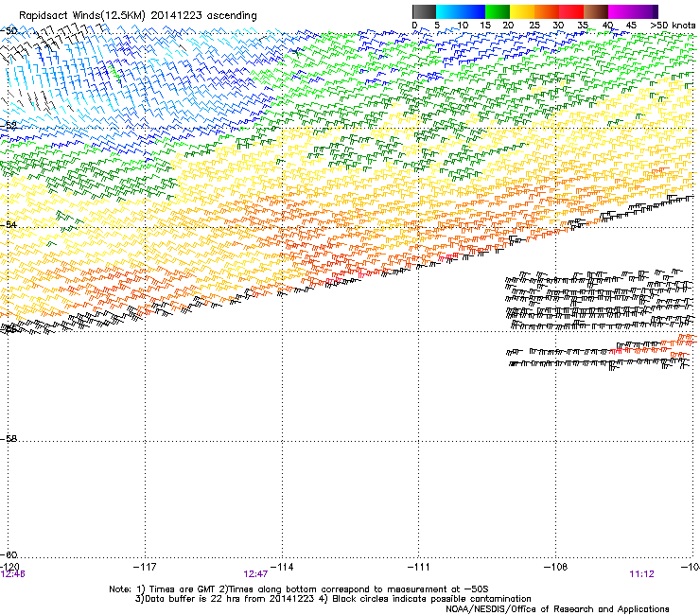Viewport: 700px width, 615px height.
Task: Click the blue 10-15 knots legend swatch
Action: [x=473, y=11]
